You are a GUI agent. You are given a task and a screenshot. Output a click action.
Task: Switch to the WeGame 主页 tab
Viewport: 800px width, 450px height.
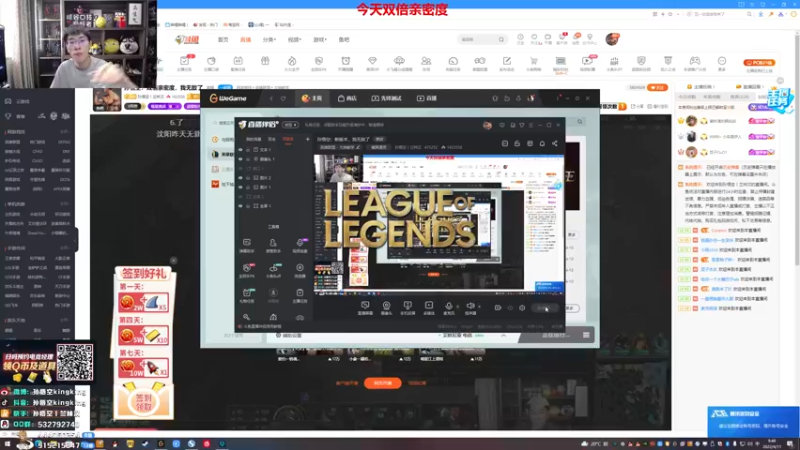click(x=312, y=98)
